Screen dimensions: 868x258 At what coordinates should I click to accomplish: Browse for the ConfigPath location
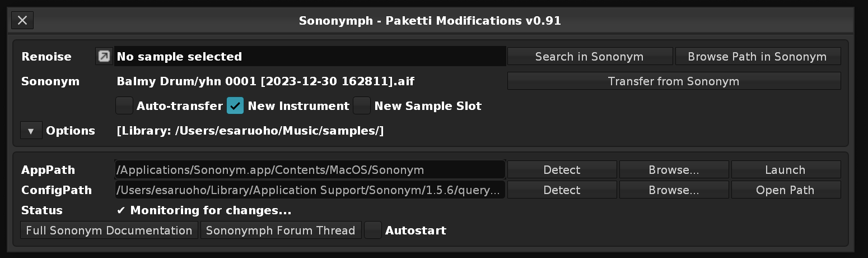674,190
